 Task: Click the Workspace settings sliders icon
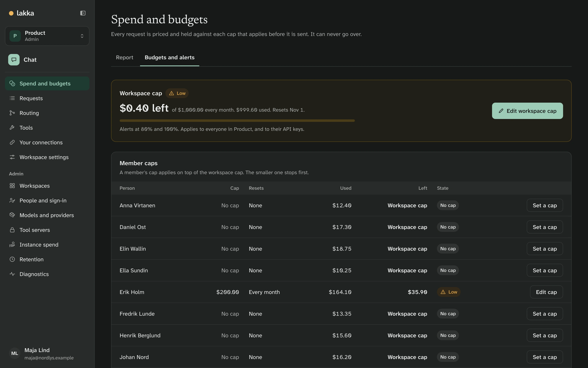coord(12,157)
